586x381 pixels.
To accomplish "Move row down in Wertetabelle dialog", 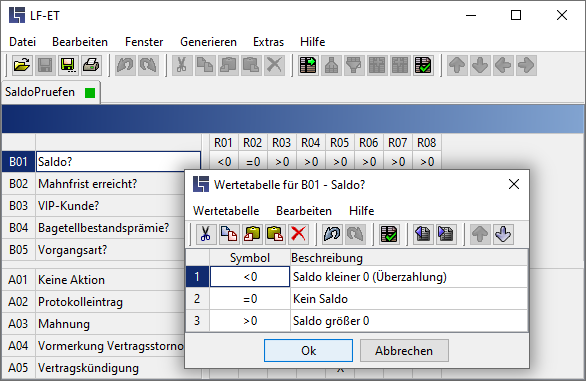I will pyautogui.click(x=503, y=234).
